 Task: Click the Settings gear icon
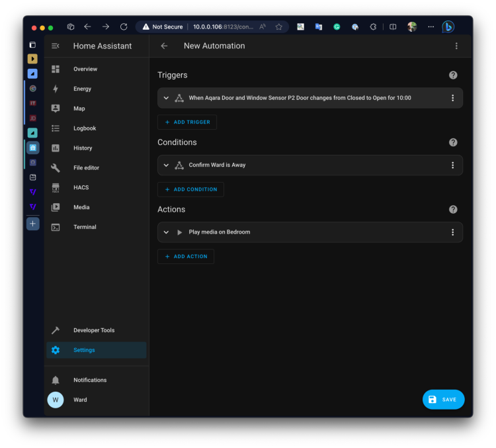point(56,350)
